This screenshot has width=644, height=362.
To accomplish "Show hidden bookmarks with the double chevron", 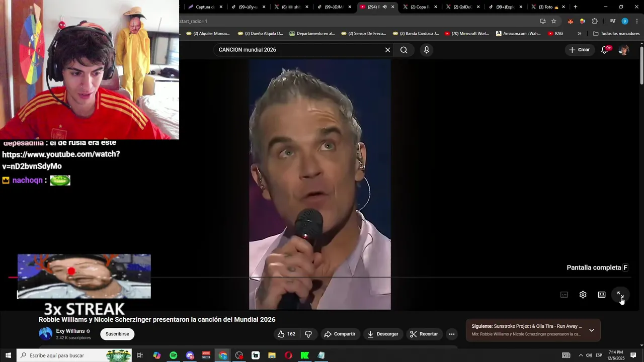I will click(x=579, y=34).
